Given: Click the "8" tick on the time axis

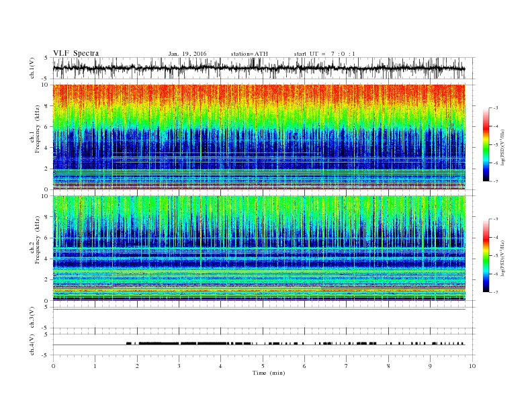Looking at the screenshot, I should pyautogui.click(x=388, y=366).
